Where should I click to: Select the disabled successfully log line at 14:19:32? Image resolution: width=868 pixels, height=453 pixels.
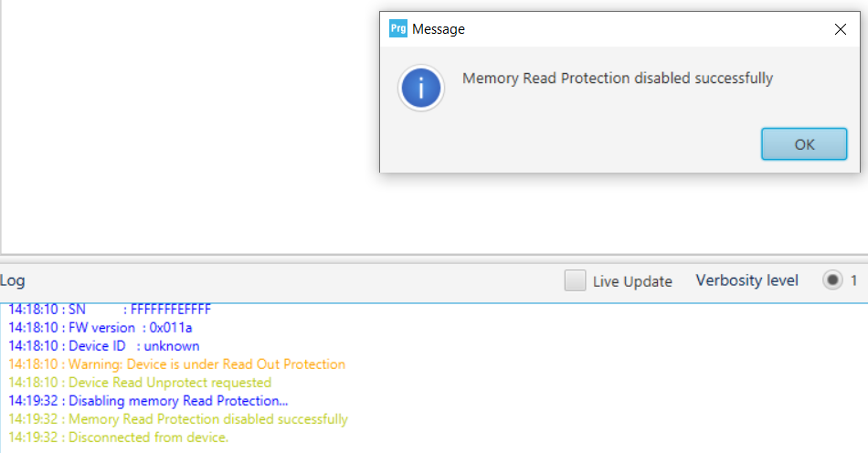tap(177, 418)
